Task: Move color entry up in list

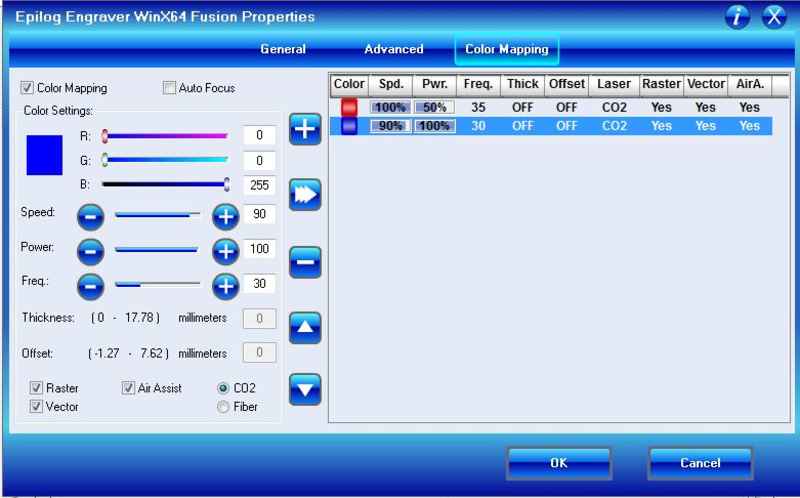Action: pos(305,328)
